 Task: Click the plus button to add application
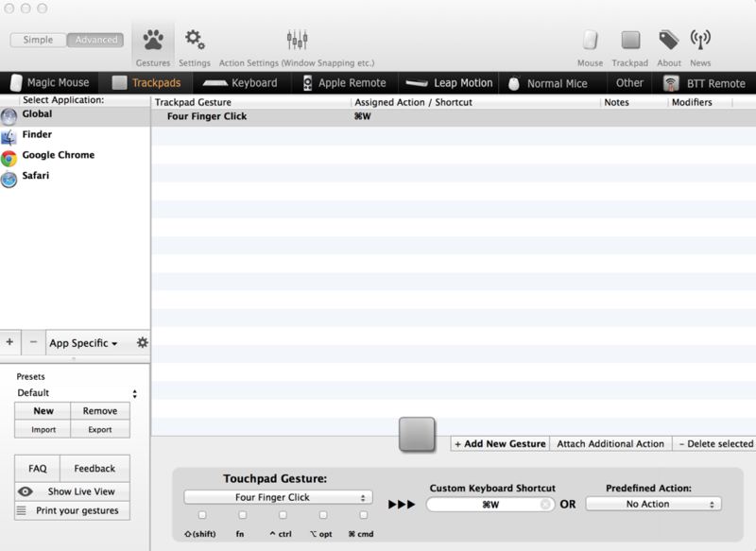point(9,342)
